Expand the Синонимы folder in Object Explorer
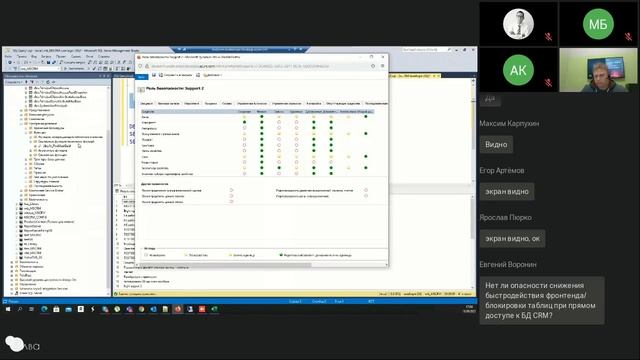The image size is (640, 360). click(x=21, y=119)
